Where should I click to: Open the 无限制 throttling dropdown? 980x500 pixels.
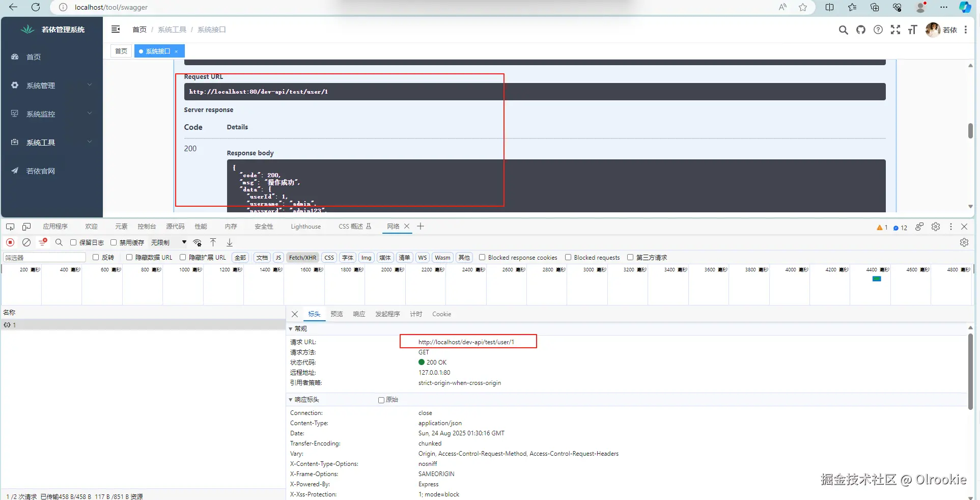tap(169, 242)
